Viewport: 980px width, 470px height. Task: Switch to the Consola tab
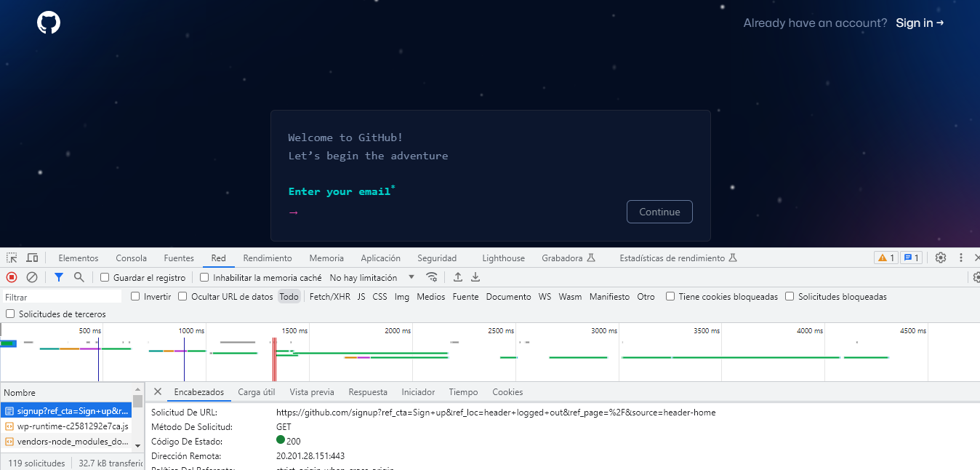click(x=131, y=258)
